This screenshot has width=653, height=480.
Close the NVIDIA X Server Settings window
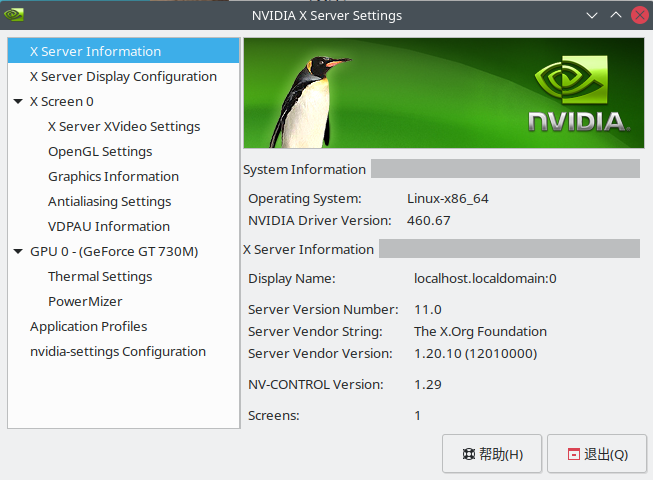coord(640,15)
